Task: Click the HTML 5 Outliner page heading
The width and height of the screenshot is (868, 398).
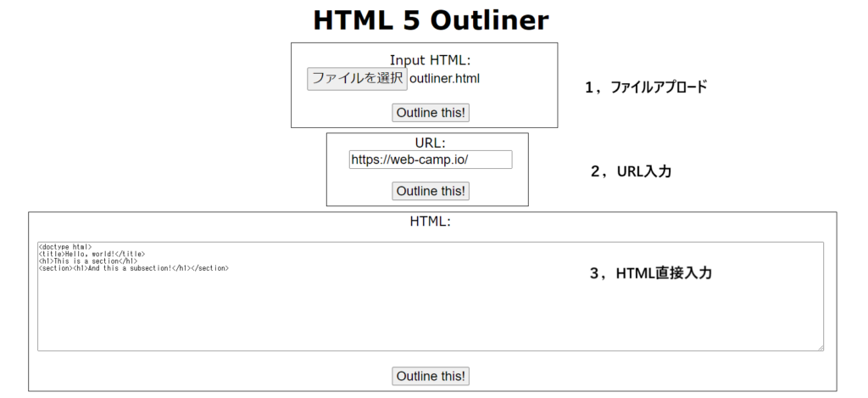Action: (x=431, y=20)
